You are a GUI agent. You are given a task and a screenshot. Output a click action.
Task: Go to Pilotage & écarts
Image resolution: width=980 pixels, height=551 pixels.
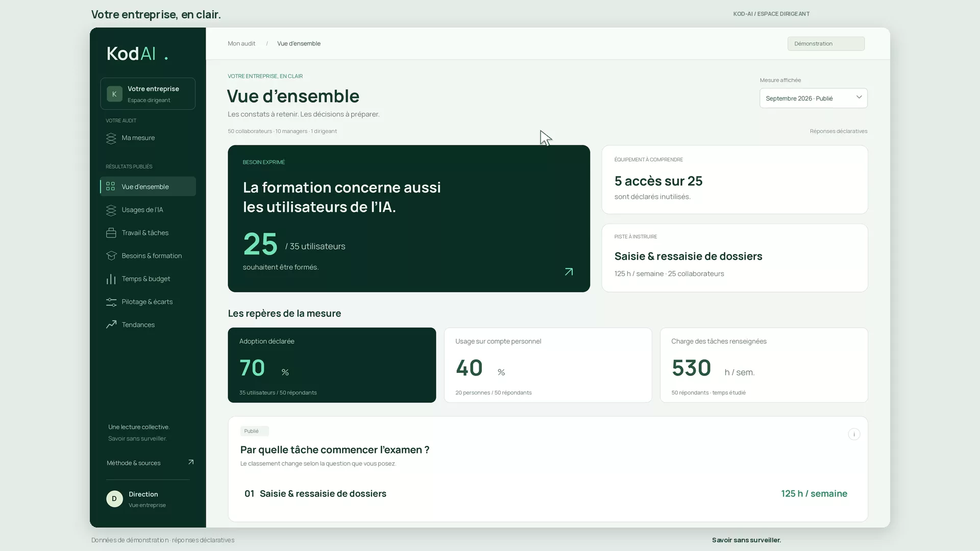coord(148,302)
